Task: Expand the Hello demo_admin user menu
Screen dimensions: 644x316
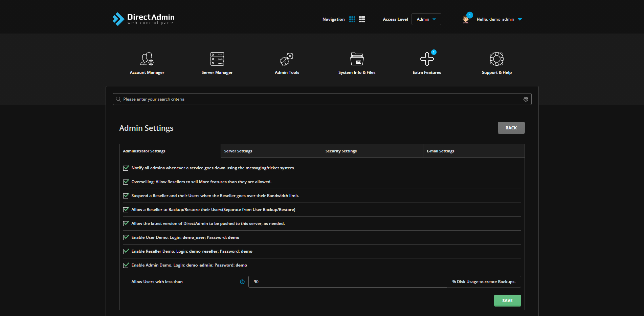Action: (499, 19)
